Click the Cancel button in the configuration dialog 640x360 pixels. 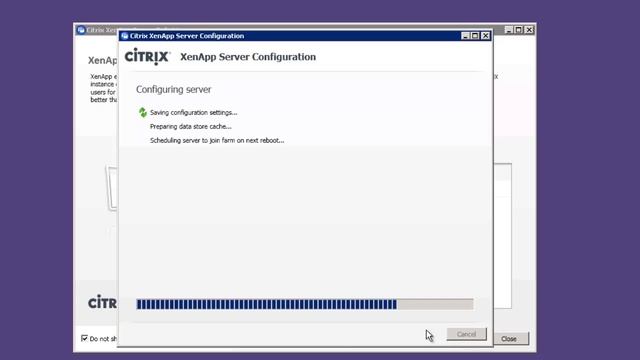(x=467, y=334)
